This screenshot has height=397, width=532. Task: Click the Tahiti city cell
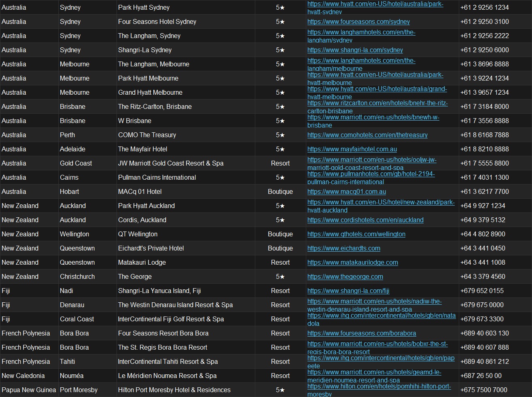87,361
